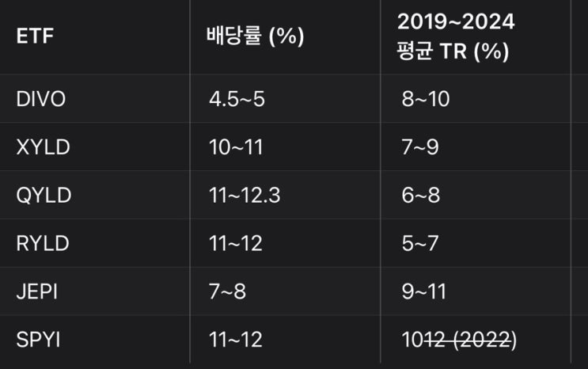The height and width of the screenshot is (369, 588).
Task: Click the 8~10 total return cell
Action: (426, 99)
